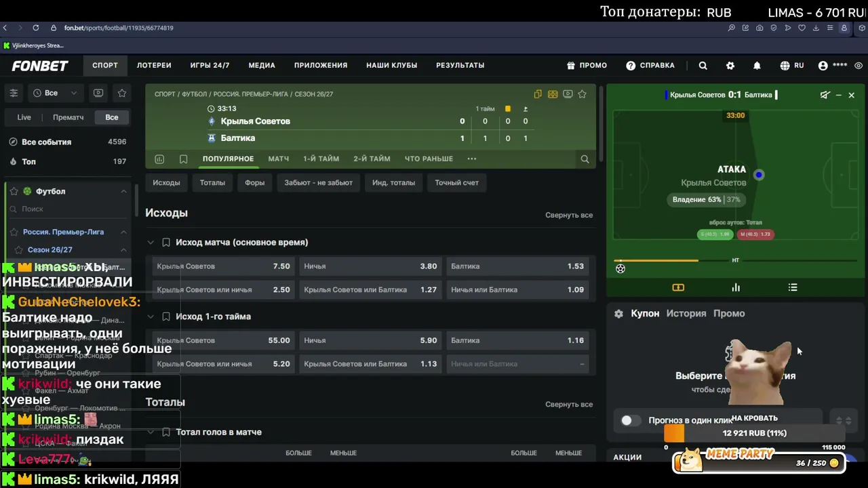The height and width of the screenshot is (488, 868).
Task: Open the match statistics icon left of Популярное
Action: point(159,159)
